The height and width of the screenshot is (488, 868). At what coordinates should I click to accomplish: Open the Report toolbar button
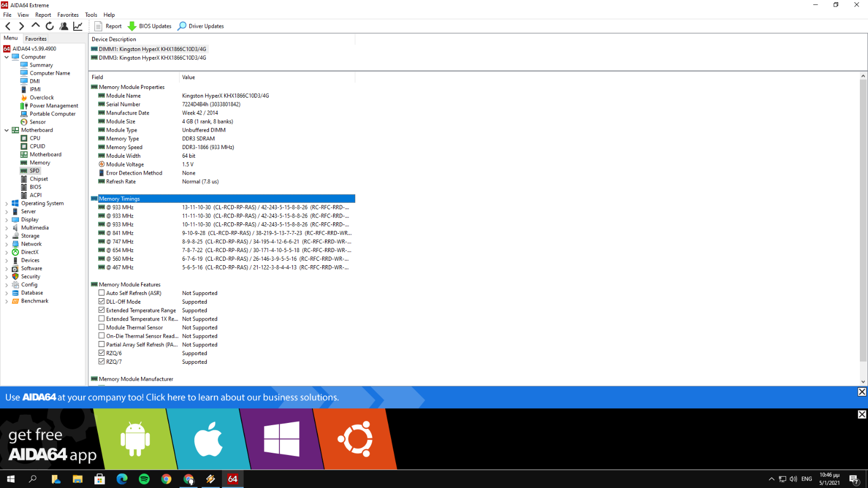point(108,26)
